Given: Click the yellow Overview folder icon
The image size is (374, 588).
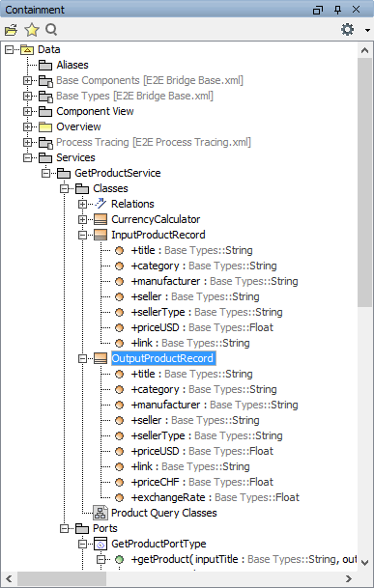Looking at the screenshot, I should tap(45, 126).
